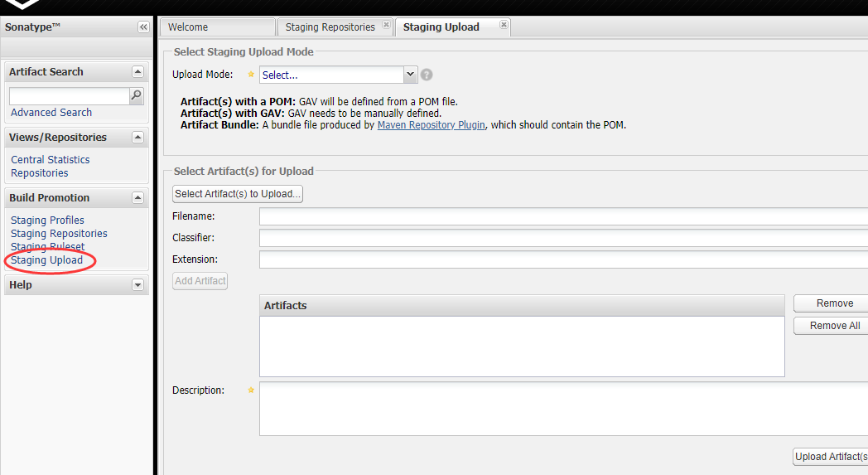Viewport: 868px width, 475px height.
Task: Collapse the Sonatype sidebar panel
Action: 143,27
